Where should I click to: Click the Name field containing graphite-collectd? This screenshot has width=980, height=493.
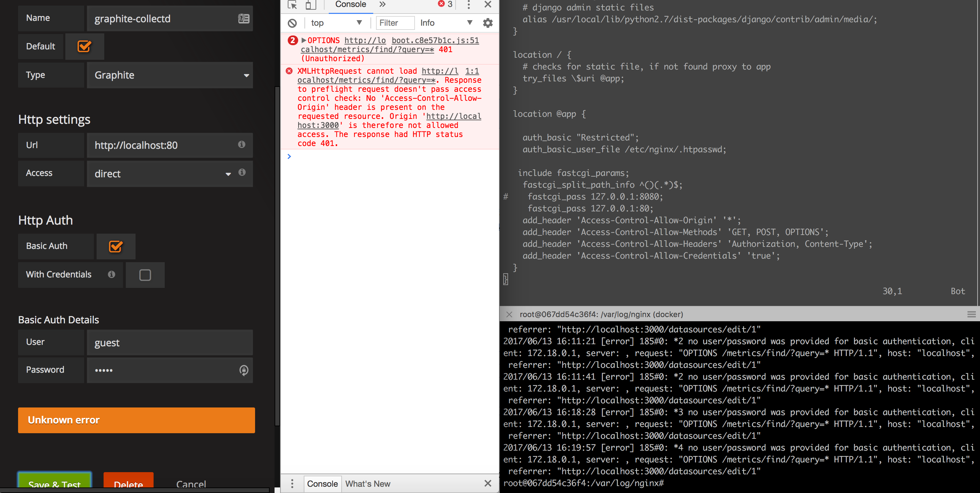[170, 19]
